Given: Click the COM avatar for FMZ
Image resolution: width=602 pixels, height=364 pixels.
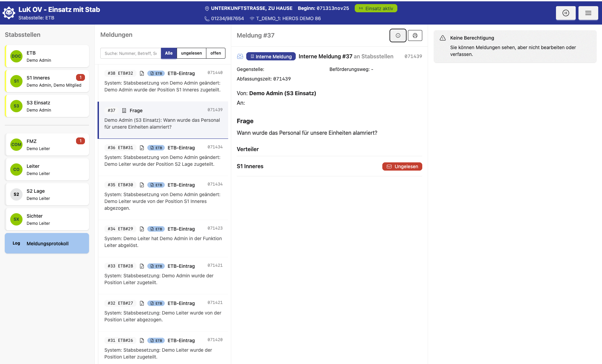Looking at the screenshot, I should [16, 145].
